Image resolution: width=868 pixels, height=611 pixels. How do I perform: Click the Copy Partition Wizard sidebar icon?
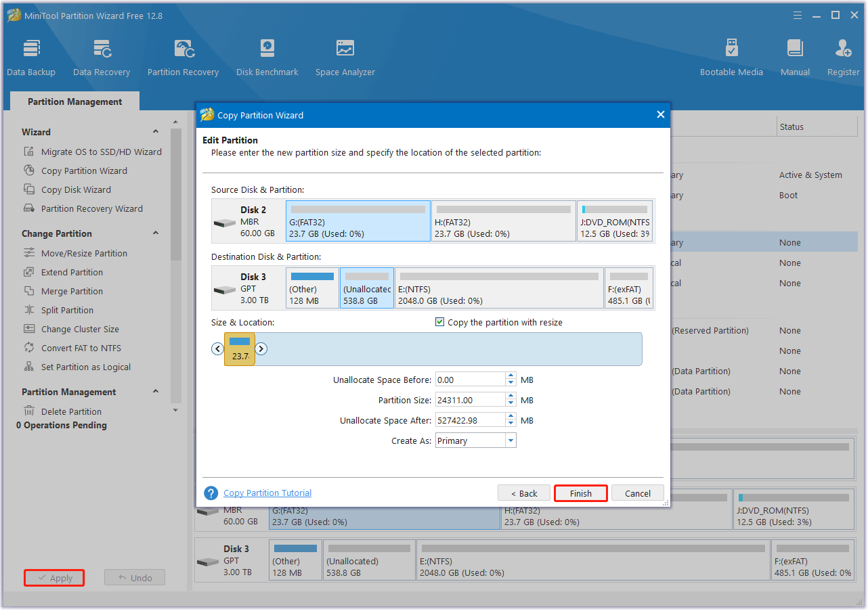tap(29, 171)
